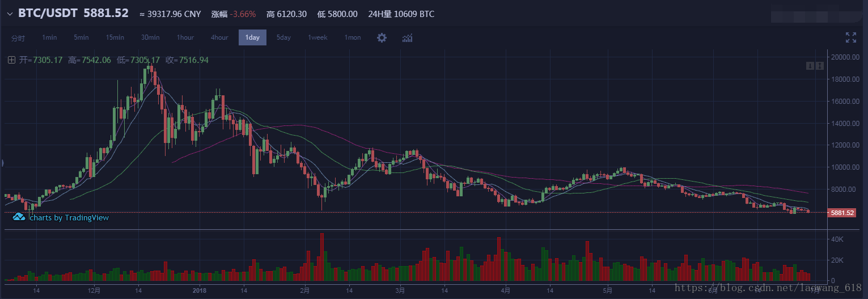Switch to the 1min interval

pyautogui.click(x=49, y=37)
